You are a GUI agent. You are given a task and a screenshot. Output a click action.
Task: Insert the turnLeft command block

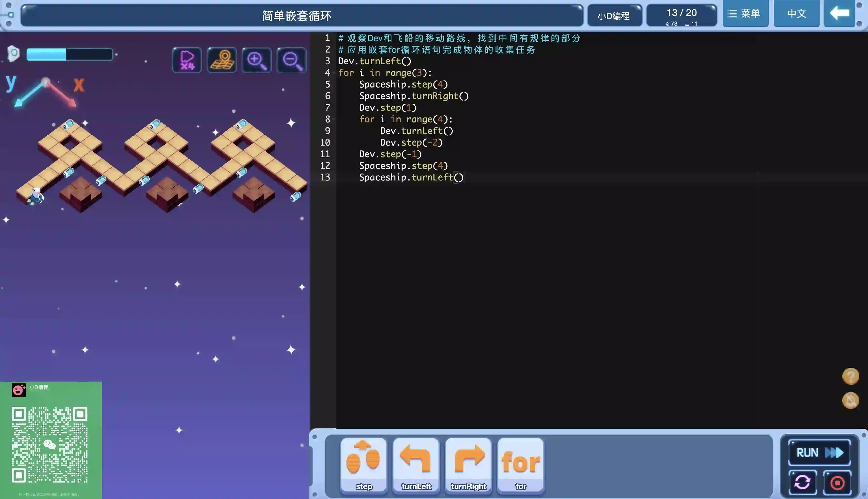[x=416, y=465]
